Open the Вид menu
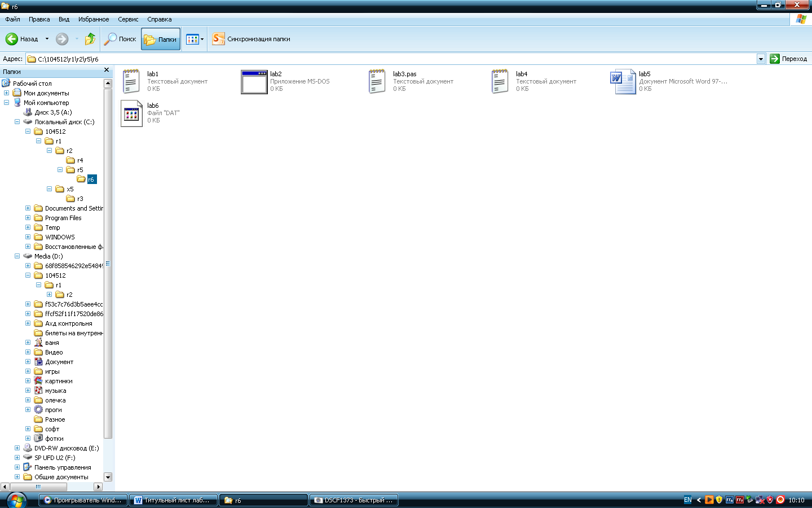 pos(64,19)
